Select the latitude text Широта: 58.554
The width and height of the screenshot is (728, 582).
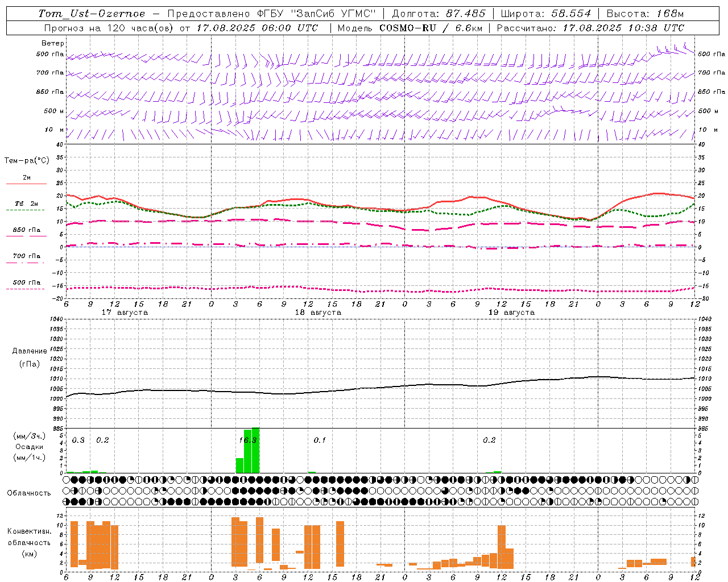pyautogui.click(x=546, y=14)
